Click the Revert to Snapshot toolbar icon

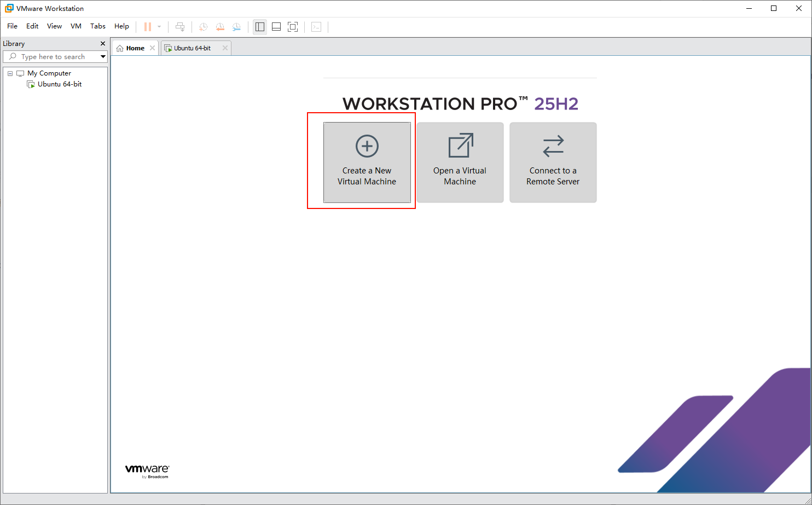(x=220, y=27)
